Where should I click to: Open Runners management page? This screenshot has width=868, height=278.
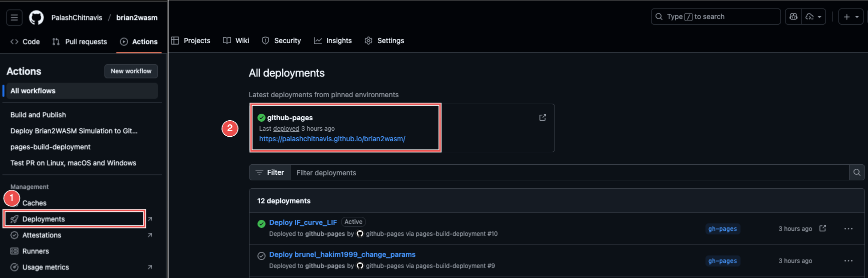[35, 251]
